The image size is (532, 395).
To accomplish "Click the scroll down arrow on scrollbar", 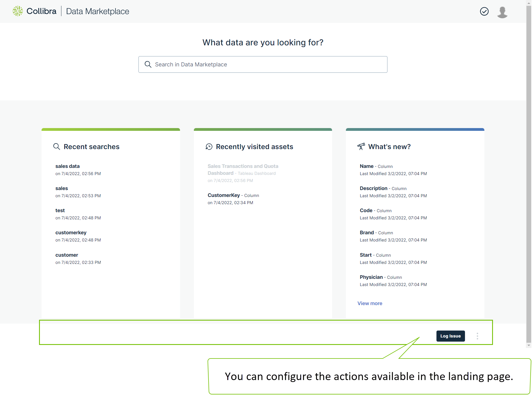I will coord(529,345).
